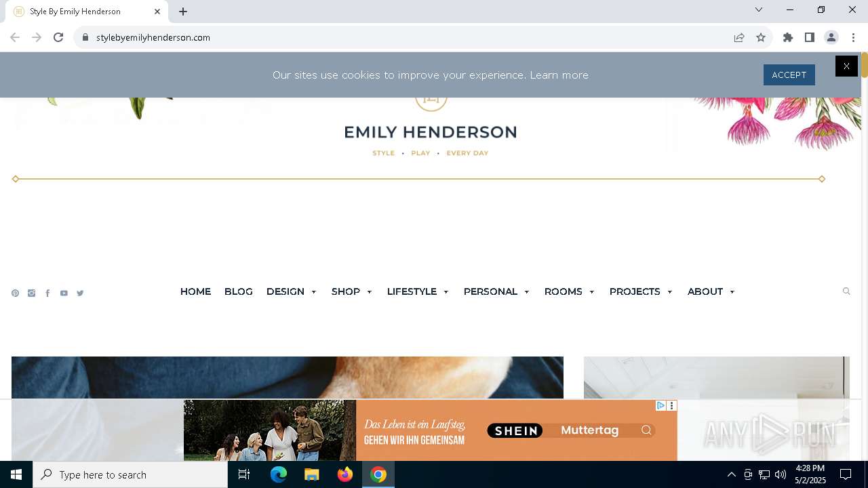Share this page icon in address bar

click(739, 37)
